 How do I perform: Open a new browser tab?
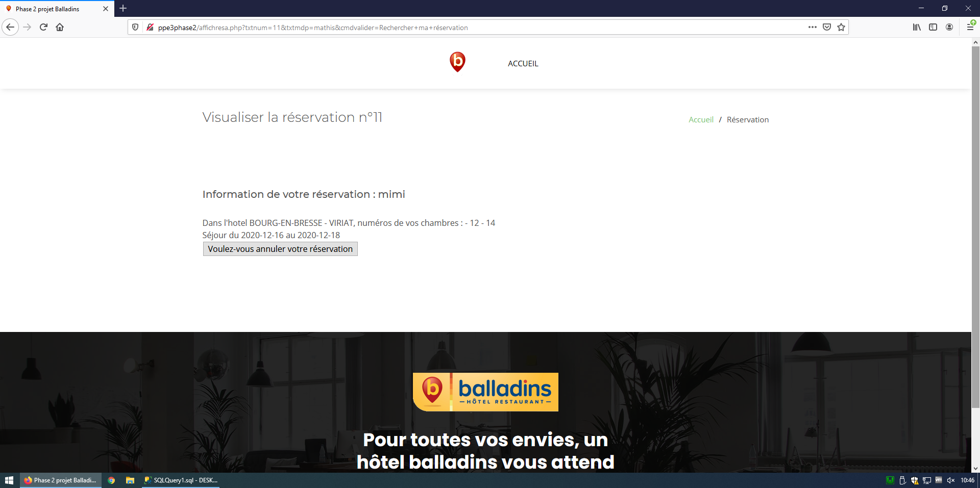point(123,8)
